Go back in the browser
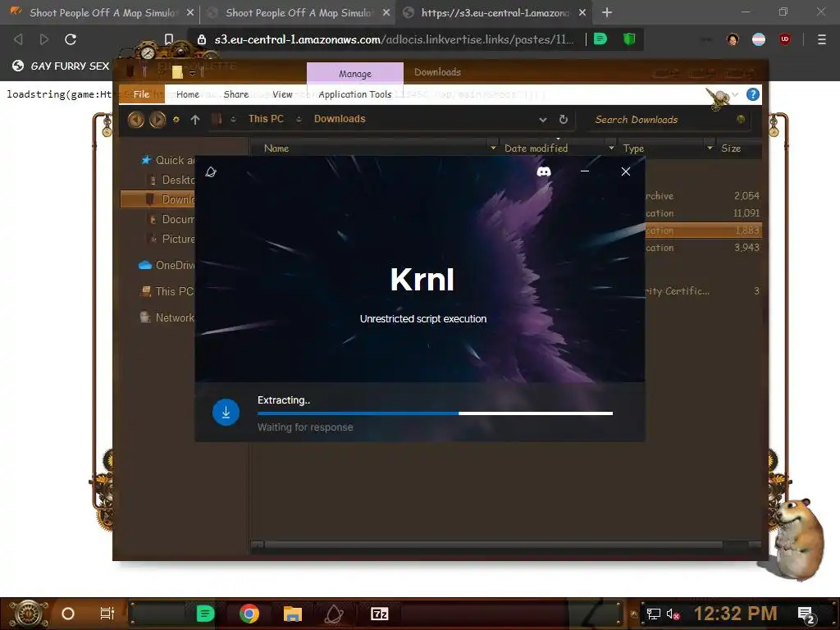Image resolution: width=840 pixels, height=630 pixels. 18,39
